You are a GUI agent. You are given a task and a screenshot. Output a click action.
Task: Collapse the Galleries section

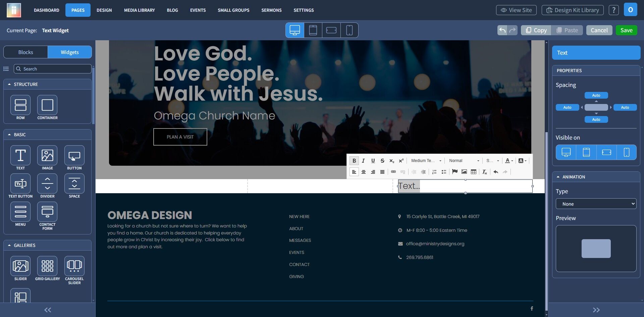tap(9, 245)
